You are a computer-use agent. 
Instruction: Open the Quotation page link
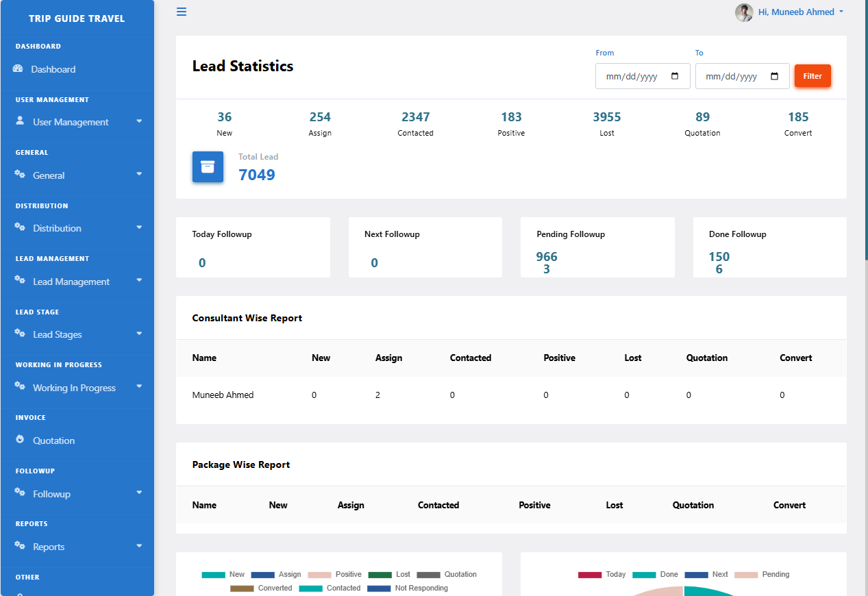(x=53, y=440)
